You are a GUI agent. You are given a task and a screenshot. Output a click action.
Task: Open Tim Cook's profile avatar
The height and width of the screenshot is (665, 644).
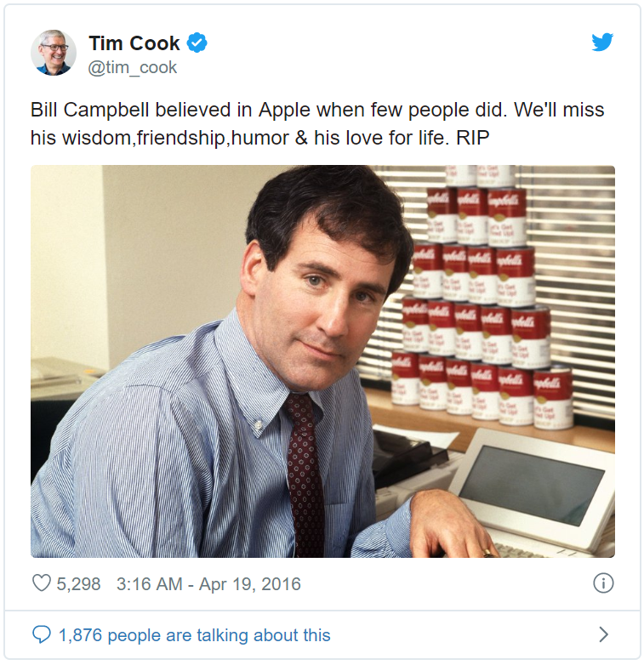pyautogui.click(x=54, y=53)
